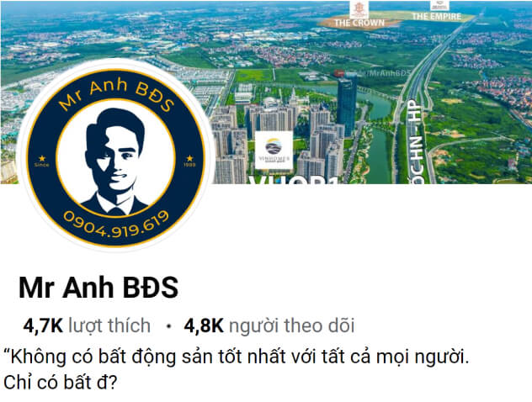Viewport: 532px width, 402px height.
Task: Click the phone number 0904.919.619 on the logo
Action: coord(116,224)
